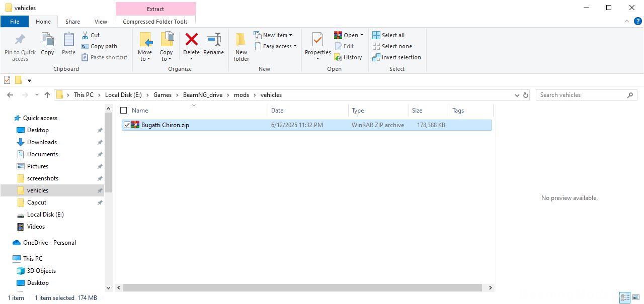
Task: Click the Cut scissors icon
Action: click(85, 35)
